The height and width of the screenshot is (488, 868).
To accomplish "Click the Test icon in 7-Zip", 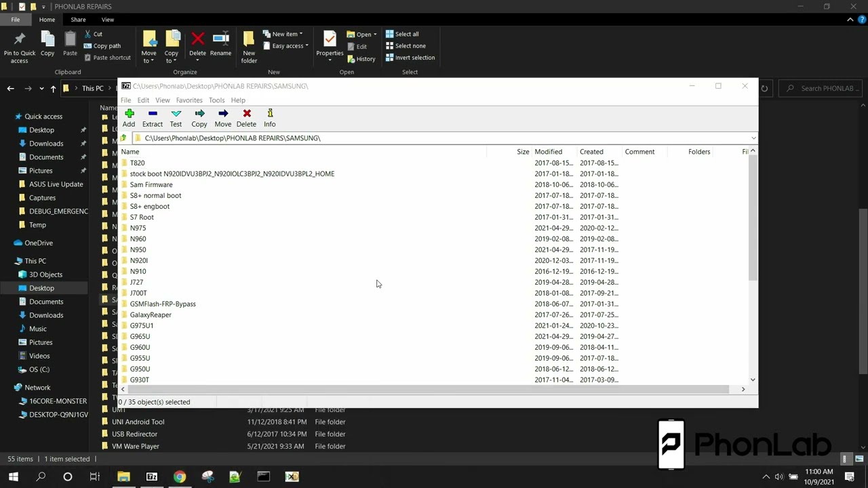I will pyautogui.click(x=176, y=118).
